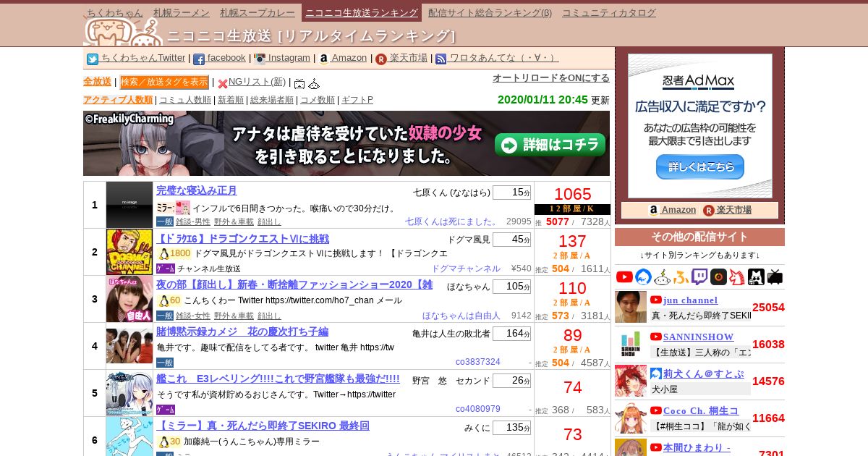Sort by コミュ人数順
Viewport: 868px width, 456px height.
[185, 100]
